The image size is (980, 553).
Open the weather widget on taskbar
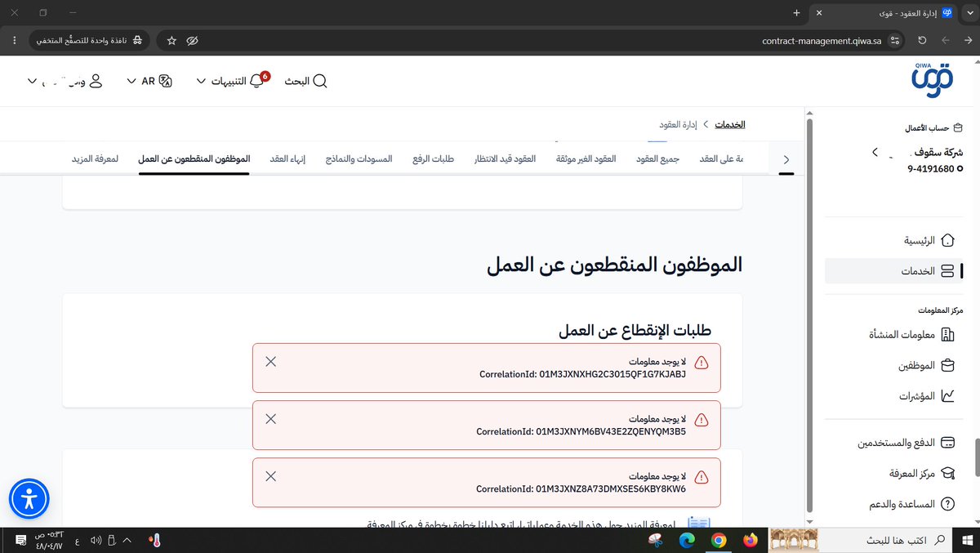154,540
